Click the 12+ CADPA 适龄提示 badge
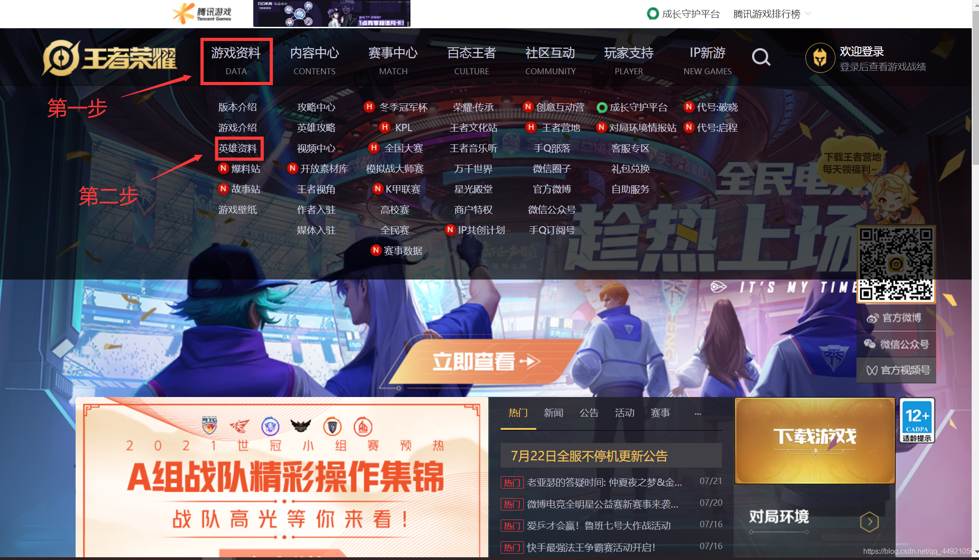This screenshot has height=560, width=979. (x=917, y=421)
